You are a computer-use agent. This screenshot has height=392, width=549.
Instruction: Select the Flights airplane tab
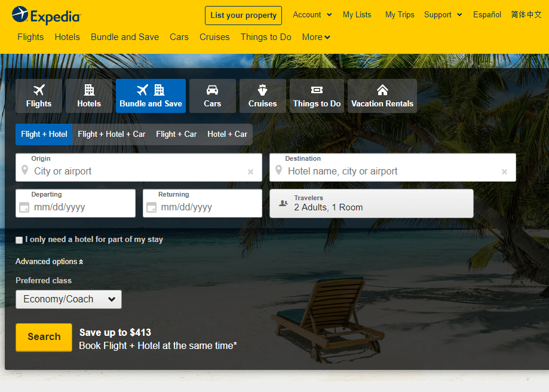point(39,96)
